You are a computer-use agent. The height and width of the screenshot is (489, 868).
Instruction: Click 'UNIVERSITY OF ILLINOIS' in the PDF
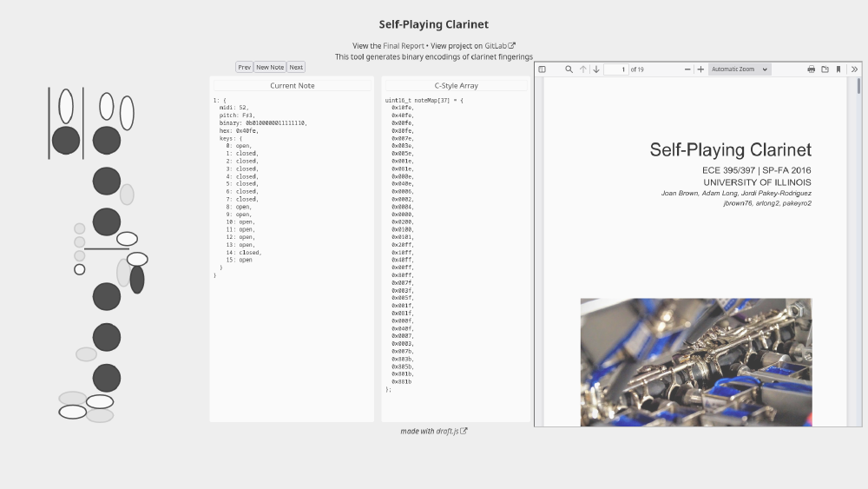[x=757, y=182]
